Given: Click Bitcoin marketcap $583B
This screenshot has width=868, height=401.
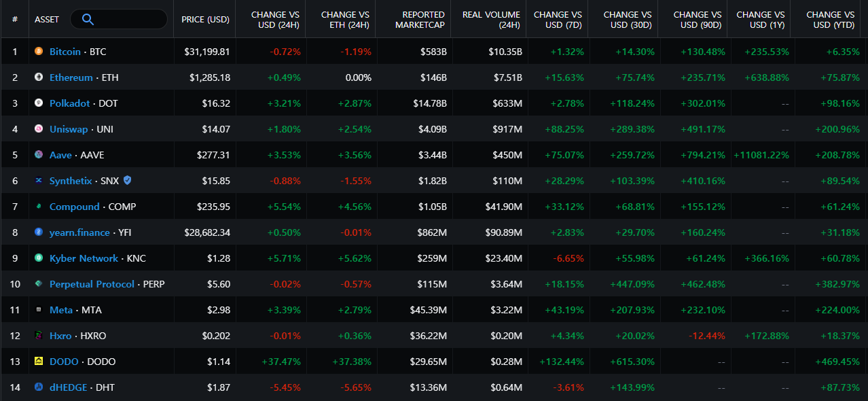Looking at the screenshot, I should click(433, 52).
